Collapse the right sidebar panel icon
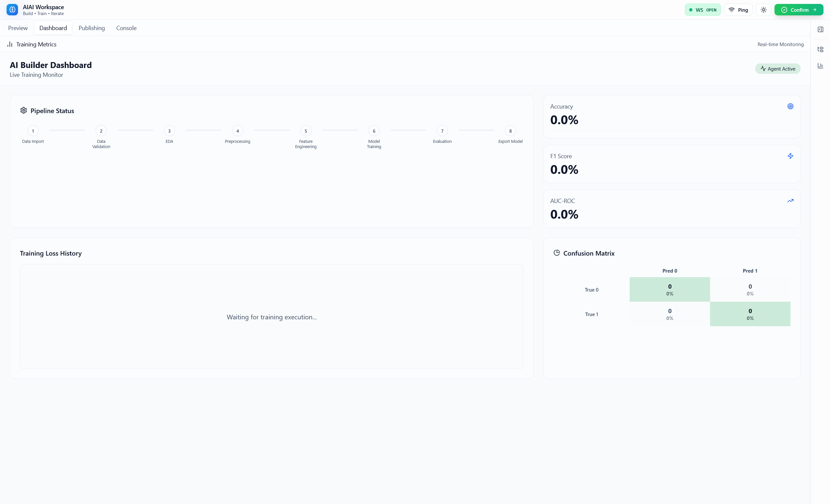 [820, 29]
